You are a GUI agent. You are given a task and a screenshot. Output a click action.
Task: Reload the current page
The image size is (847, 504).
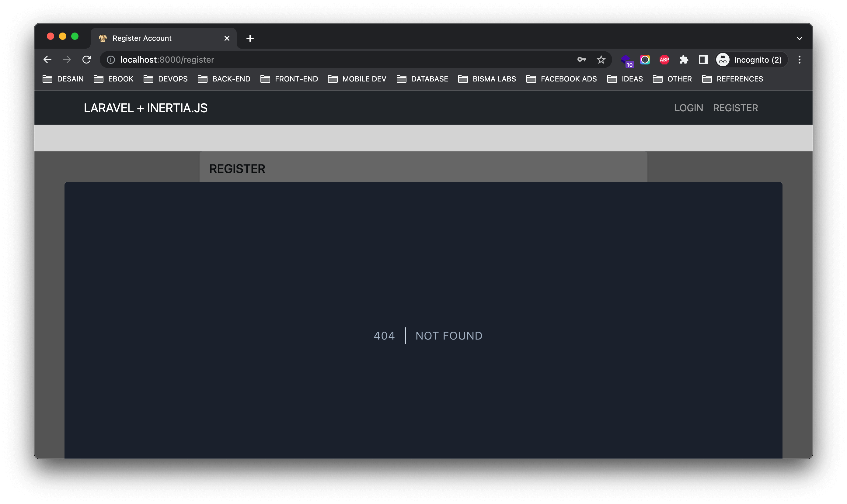[x=86, y=60]
